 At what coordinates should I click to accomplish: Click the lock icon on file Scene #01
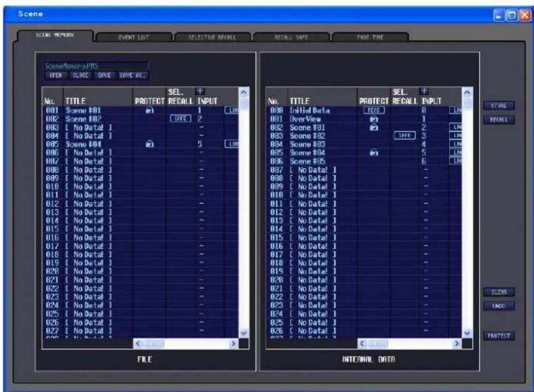tap(149, 110)
